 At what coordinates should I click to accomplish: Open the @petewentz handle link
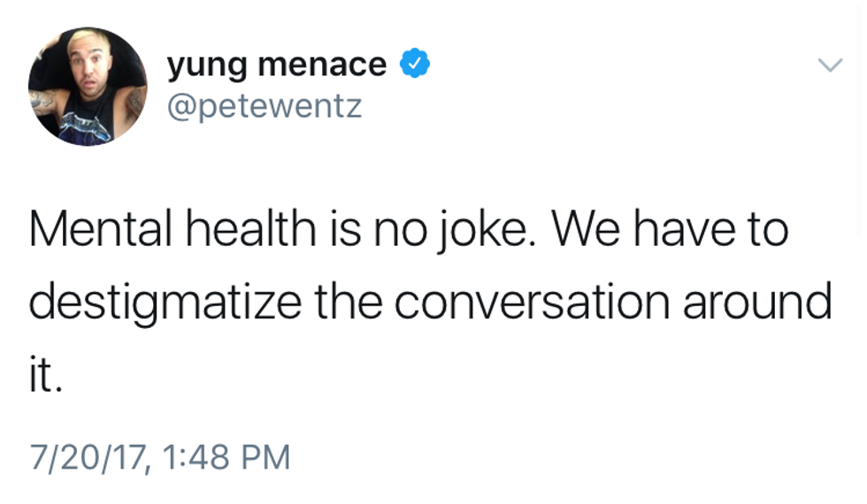pos(264,106)
